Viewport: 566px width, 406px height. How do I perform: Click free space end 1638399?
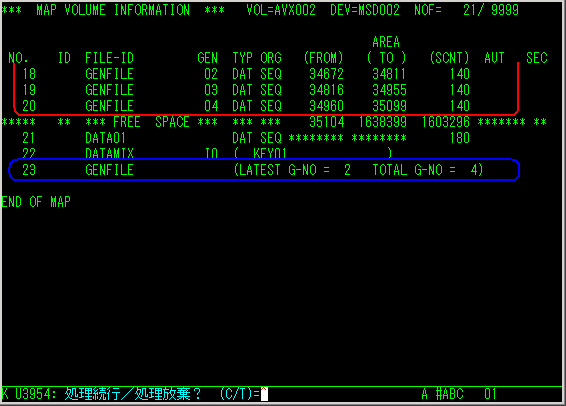click(383, 122)
